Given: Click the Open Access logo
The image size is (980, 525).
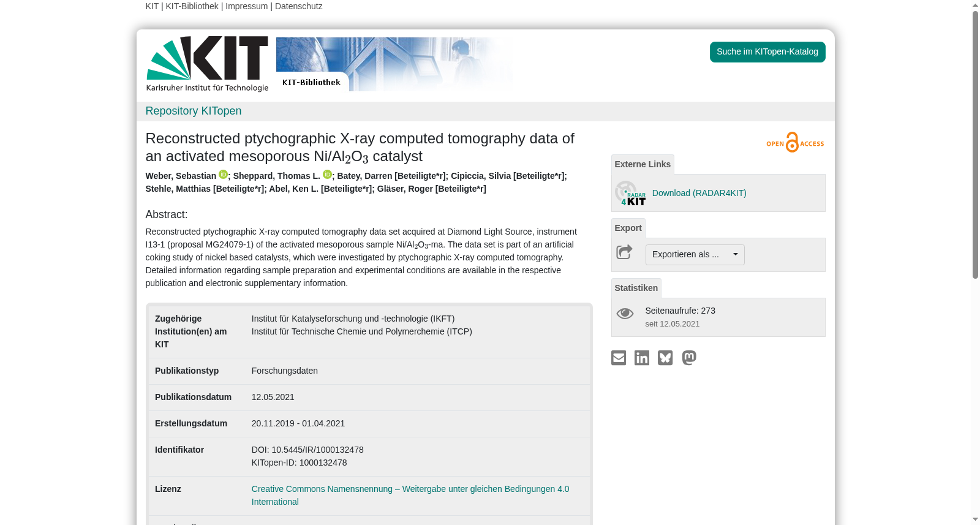Looking at the screenshot, I should point(795,142).
